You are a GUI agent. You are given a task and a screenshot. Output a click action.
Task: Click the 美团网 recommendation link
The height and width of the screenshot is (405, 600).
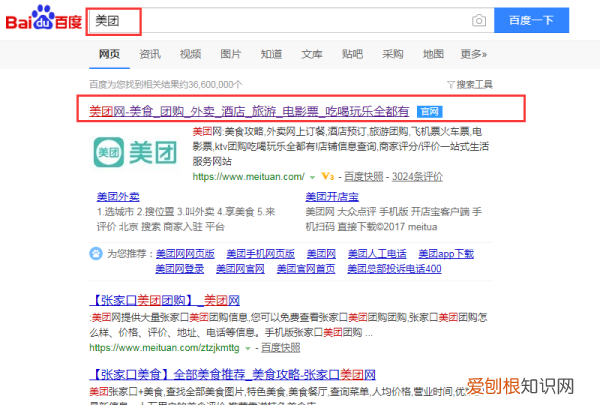[x=321, y=254]
